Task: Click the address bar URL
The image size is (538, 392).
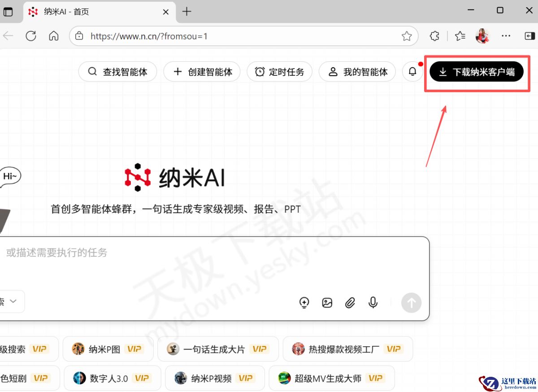Action: 149,36
